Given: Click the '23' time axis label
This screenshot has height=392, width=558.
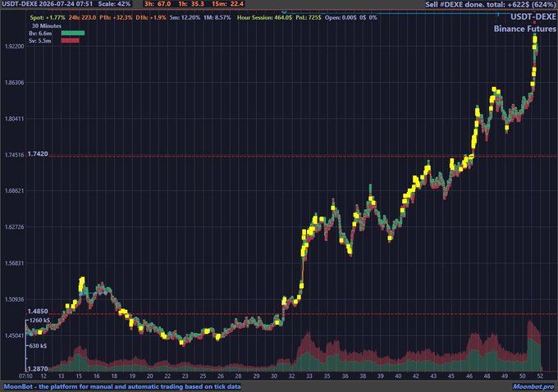Looking at the screenshot, I should click(x=185, y=376).
